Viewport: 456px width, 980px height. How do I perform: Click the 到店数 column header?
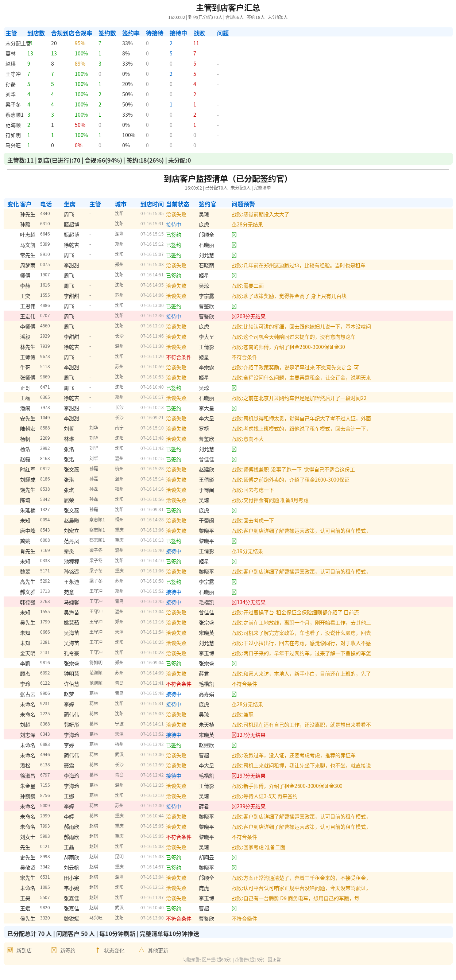pos(36,33)
